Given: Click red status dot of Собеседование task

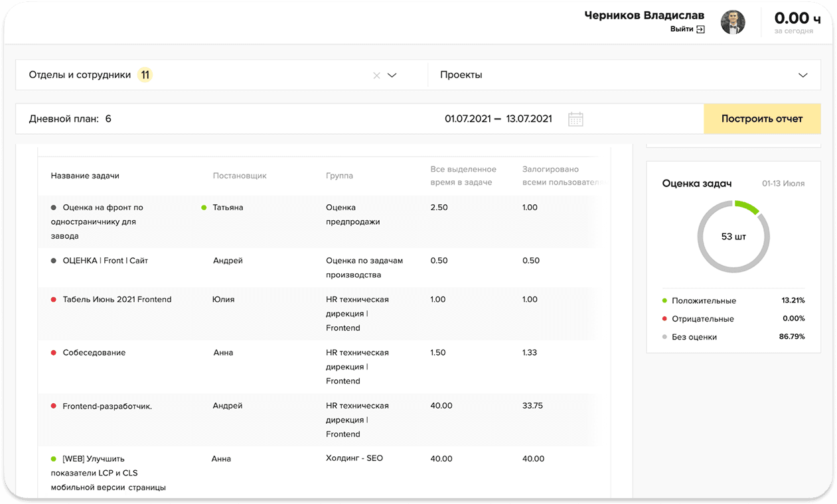Looking at the screenshot, I should tap(54, 353).
